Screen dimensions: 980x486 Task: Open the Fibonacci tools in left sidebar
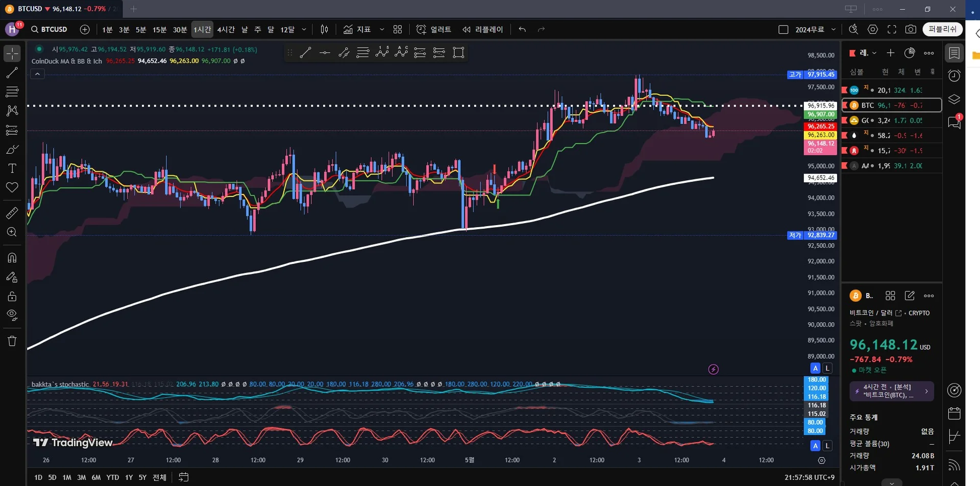tap(12, 92)
